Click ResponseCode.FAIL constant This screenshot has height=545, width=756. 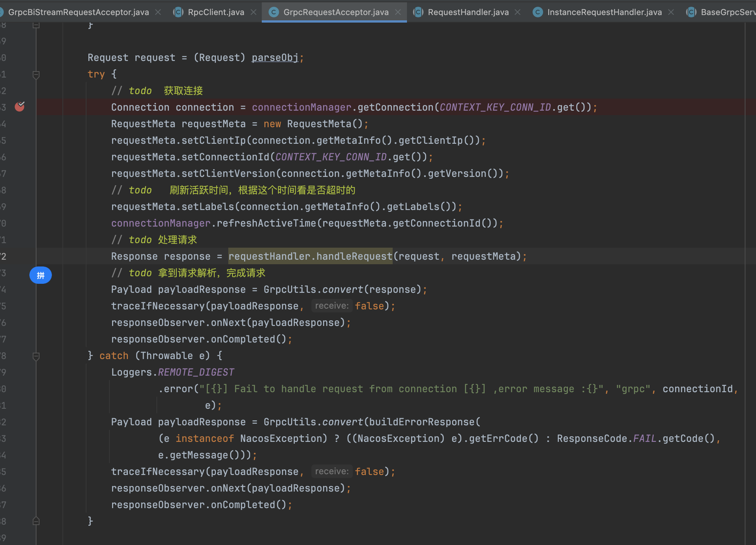click(x=606, y=438)
